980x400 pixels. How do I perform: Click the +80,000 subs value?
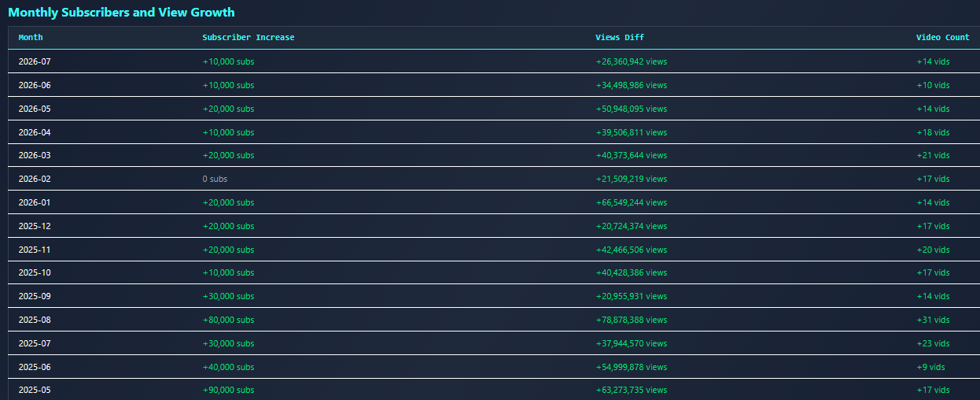pyautogui.click(x=228, y=320)
